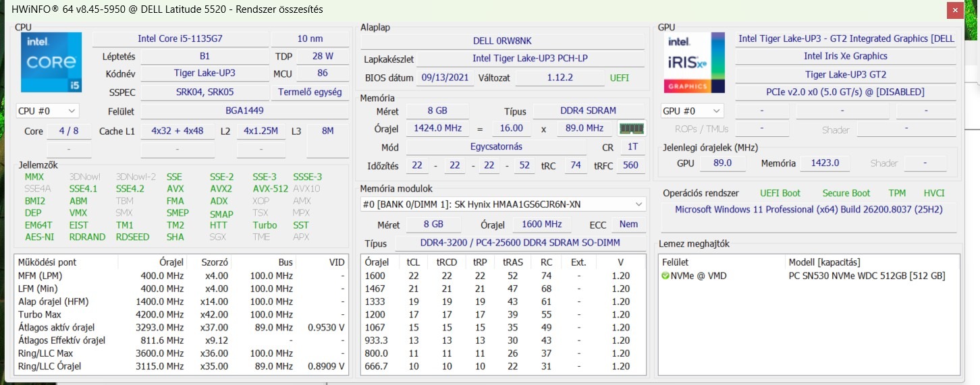
Task: Select the NVMe @ VMD drive row
Action: pos(809,276)
